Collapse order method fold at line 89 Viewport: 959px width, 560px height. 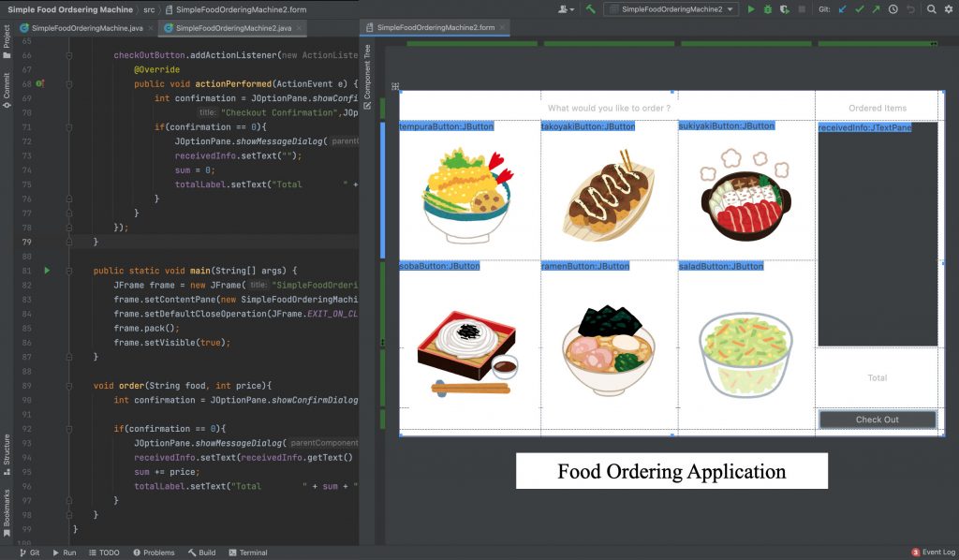69,386
